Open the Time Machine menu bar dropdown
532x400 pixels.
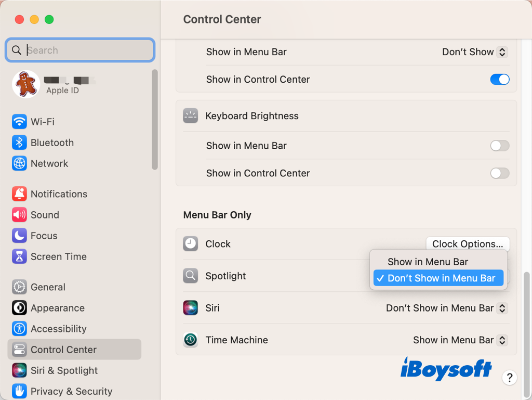(460, 340)
